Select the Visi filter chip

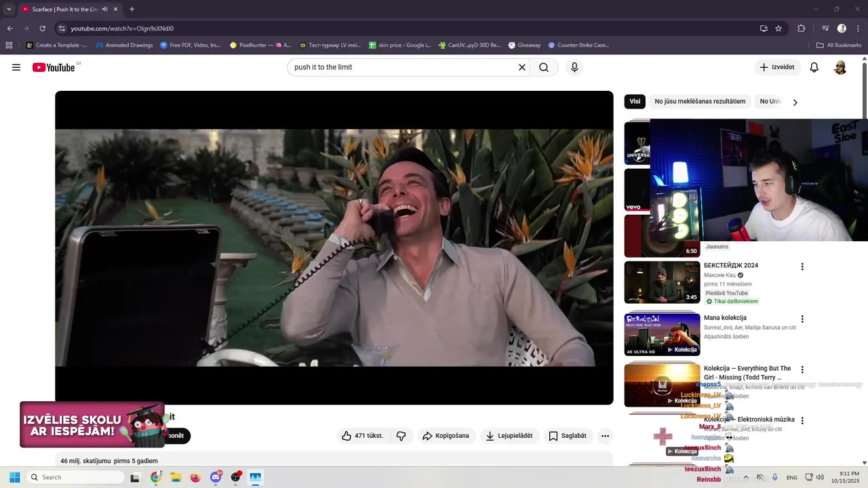635,102
